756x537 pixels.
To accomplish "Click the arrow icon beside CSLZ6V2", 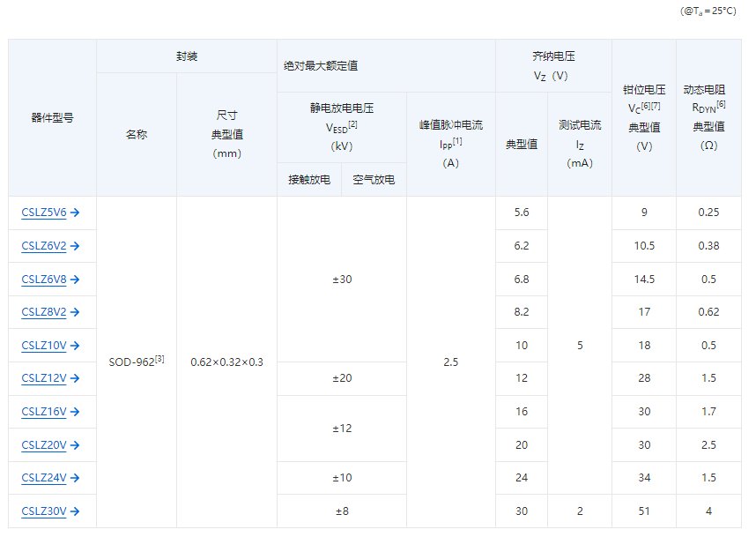I will (x=75, y=246).
